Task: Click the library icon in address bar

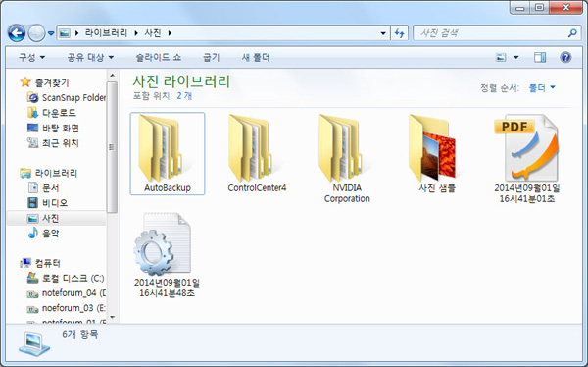Action: point(64,33)
